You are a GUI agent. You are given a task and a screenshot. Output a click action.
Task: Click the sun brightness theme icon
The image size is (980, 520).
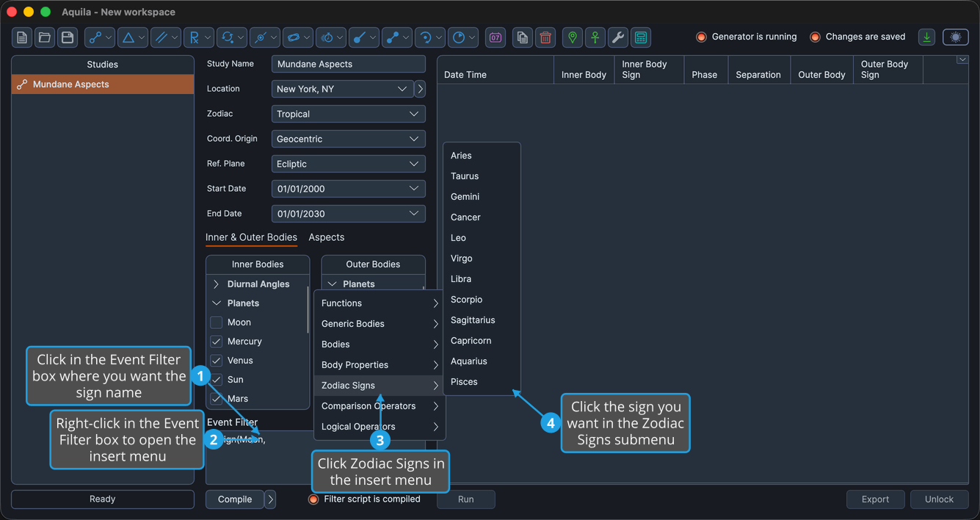[955, 37]
